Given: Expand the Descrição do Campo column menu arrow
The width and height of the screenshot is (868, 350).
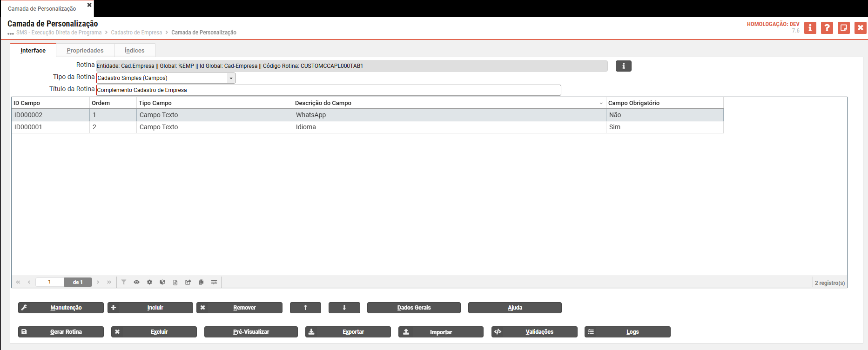Looking at the screenshot, I should pyautogui.click(x=601, y=103).
